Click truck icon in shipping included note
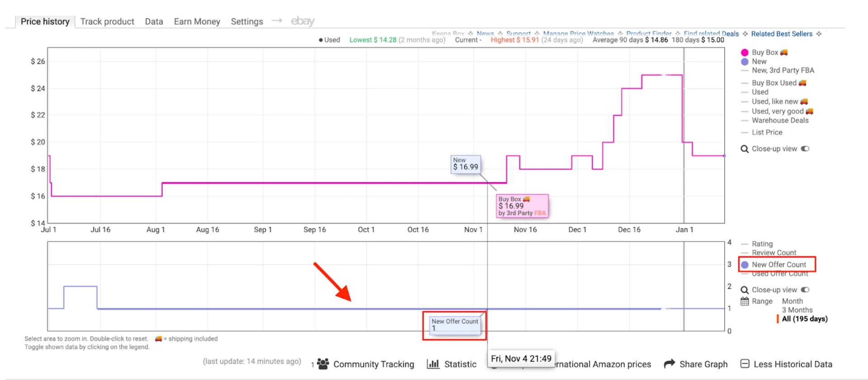The width and height of the screenshot is (868, 380). pos(158,338)
